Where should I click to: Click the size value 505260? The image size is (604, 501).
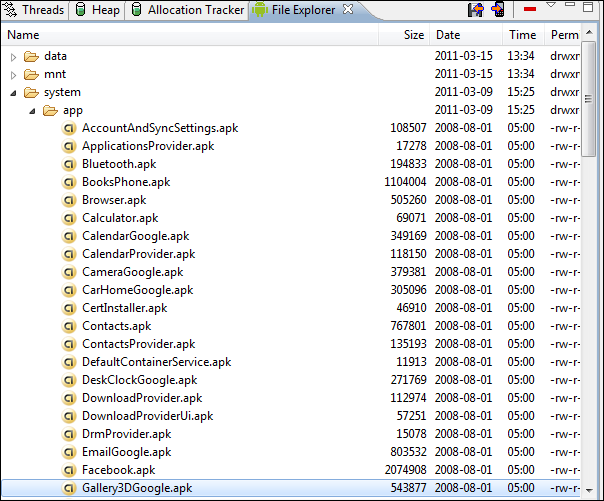(408, 200)
